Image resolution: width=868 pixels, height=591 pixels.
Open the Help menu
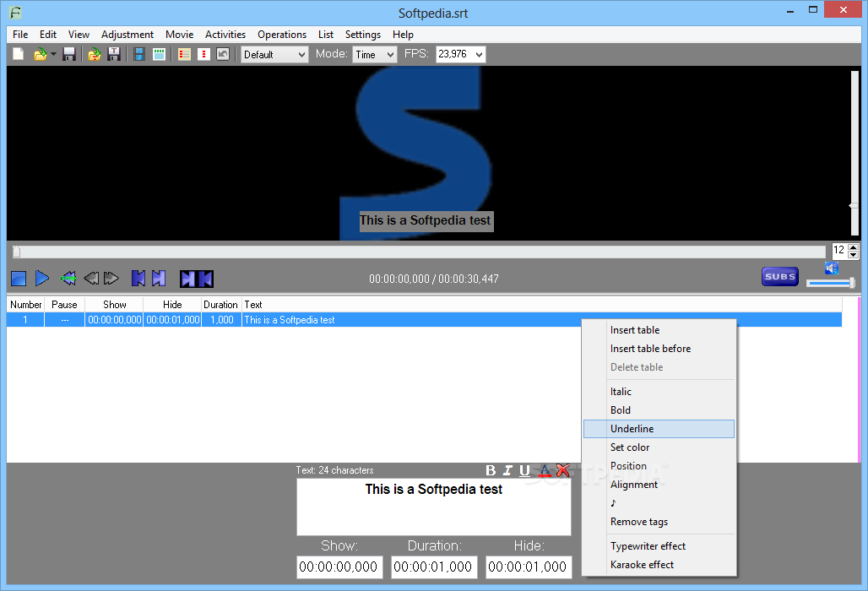403,35
